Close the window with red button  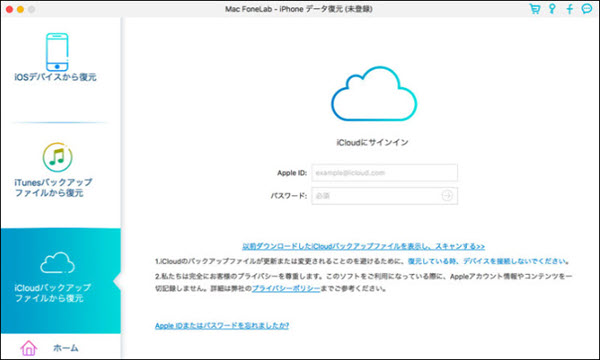coord(9,9)
